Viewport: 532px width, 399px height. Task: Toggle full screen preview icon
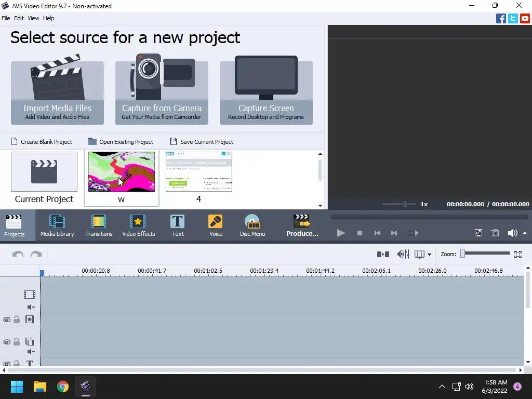478,233
